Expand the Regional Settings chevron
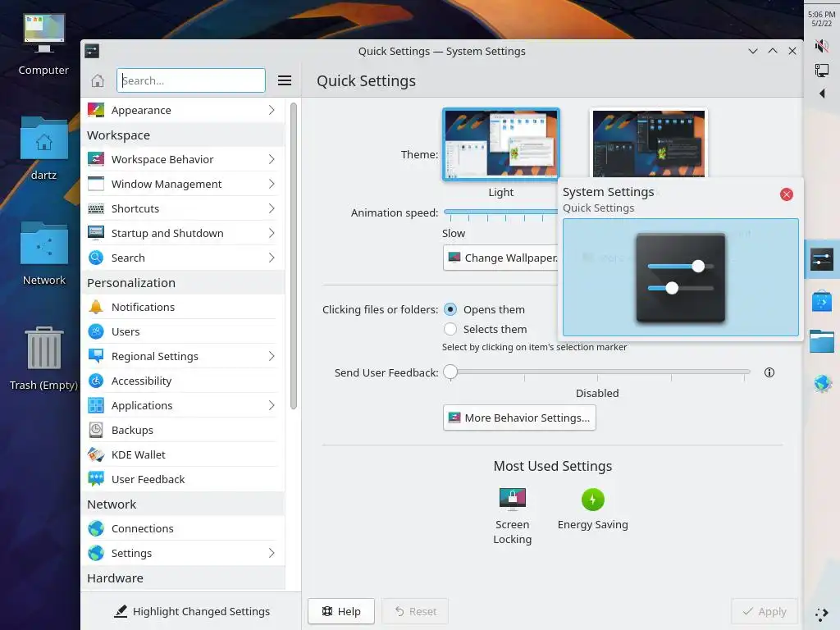This screenshot has width=840, height=630. pyautogui.click(x=272, y=356)
